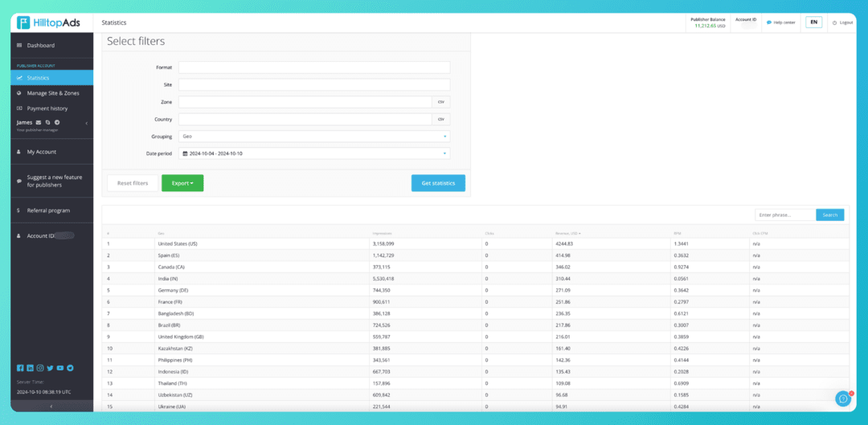Open the green Export dropdown button
The height and width of the screenshot is (425, 868).
182,183
